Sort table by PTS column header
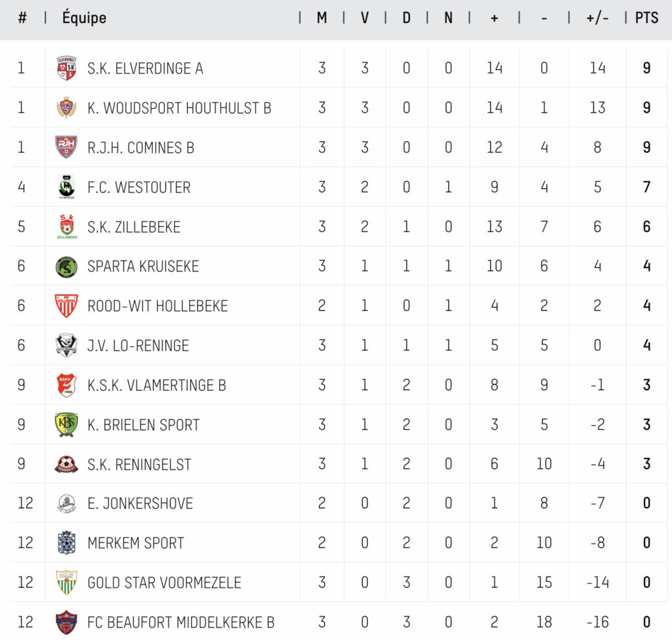Image resolution: width=672 pixels, height=644 pixels. click(x=646, y=18)
